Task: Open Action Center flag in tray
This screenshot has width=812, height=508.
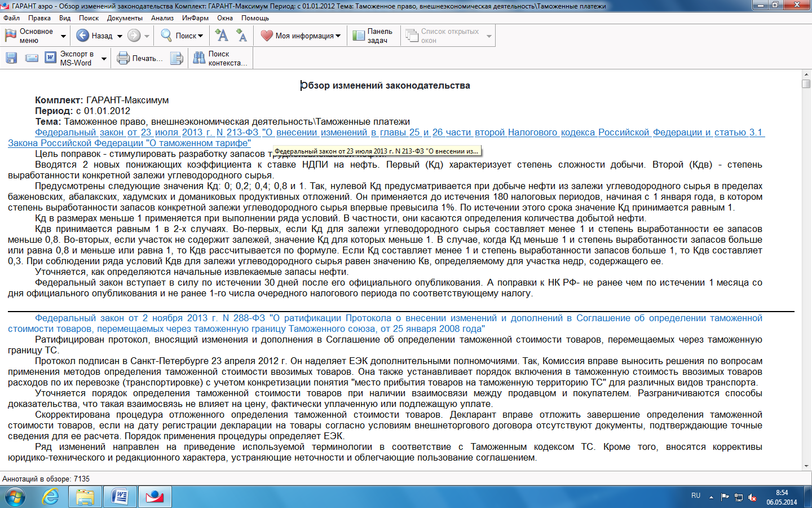Action: pyautogui.click(x=725, y=497)
